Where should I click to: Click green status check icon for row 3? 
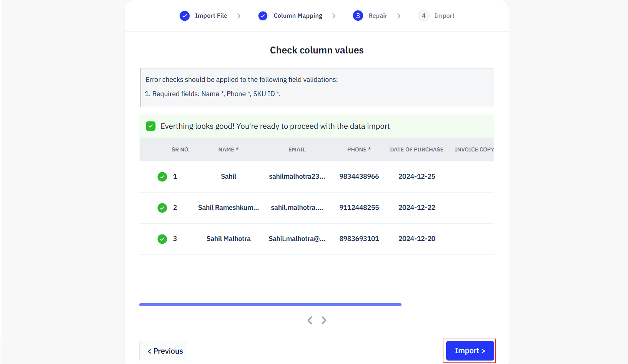coord(162,239)
